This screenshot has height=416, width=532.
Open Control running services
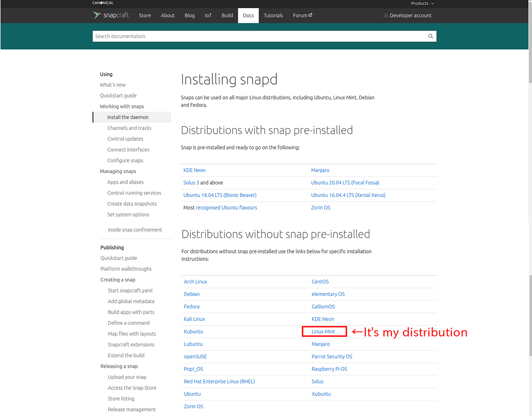(134, 193)
